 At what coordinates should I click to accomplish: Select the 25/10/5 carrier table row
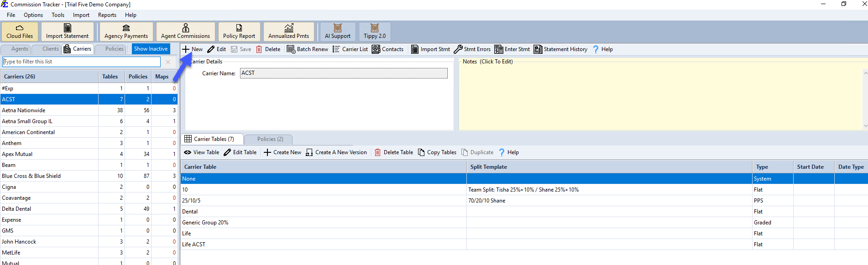point(524,201)
